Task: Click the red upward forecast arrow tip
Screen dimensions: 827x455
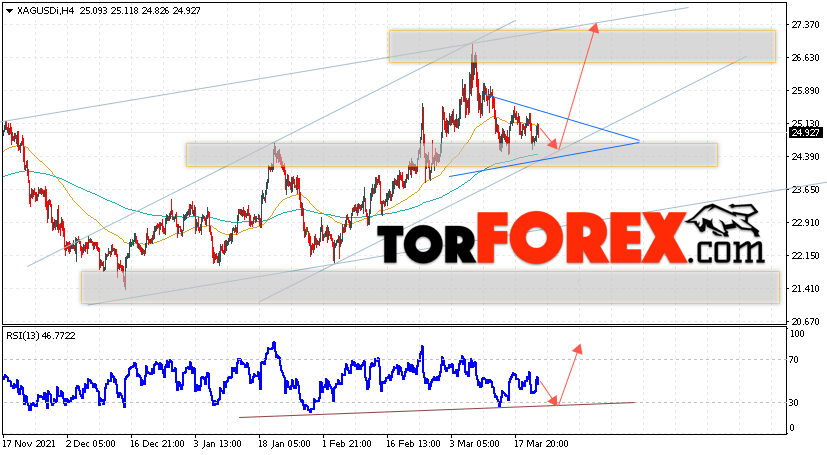Action: click(x=595, y=26)
